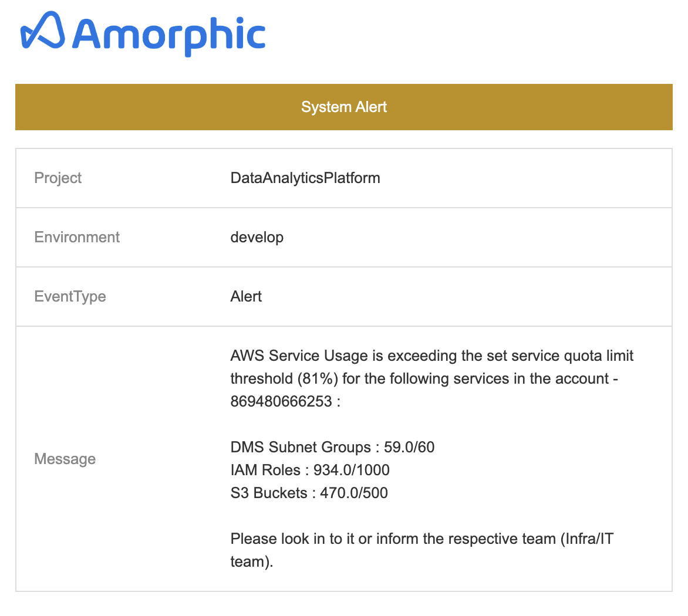
Task: Click the Message label
Action: tap(65, 459)
